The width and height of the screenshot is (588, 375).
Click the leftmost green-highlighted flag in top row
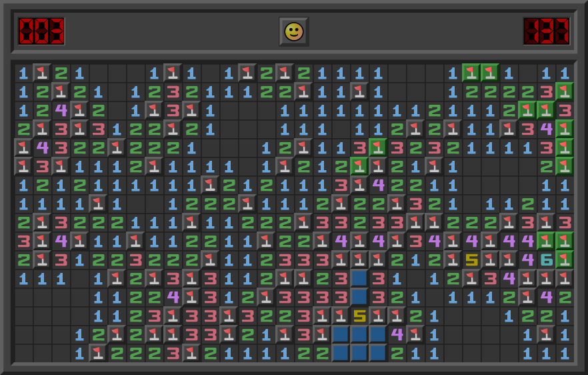(471, 73)
